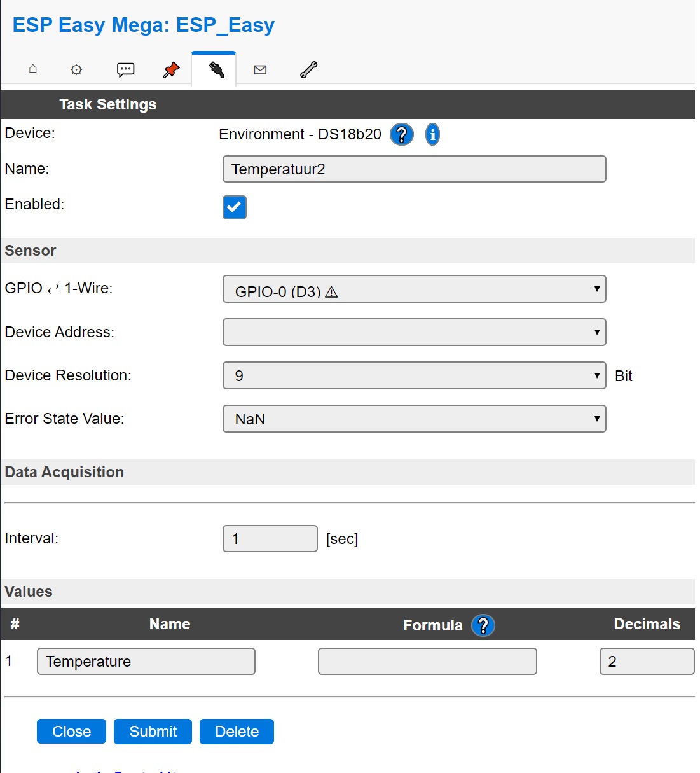
Task: Focus the Interval seconds field
Action: [x=270, y=538]
